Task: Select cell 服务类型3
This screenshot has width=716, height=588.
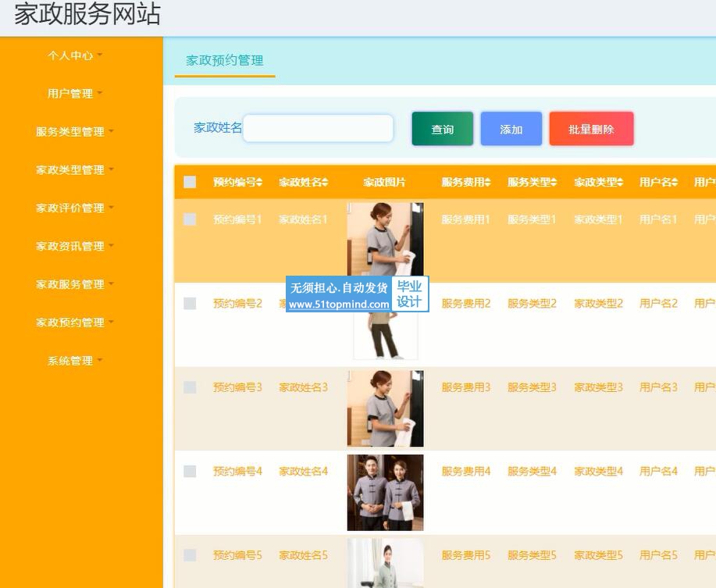Action: click(532, 387)
